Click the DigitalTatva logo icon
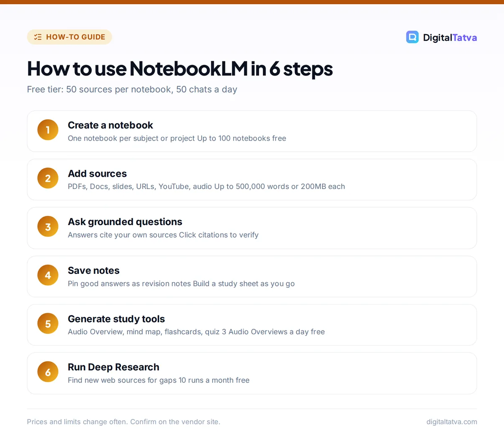504x446 pixels. click(x=412, y=37)
